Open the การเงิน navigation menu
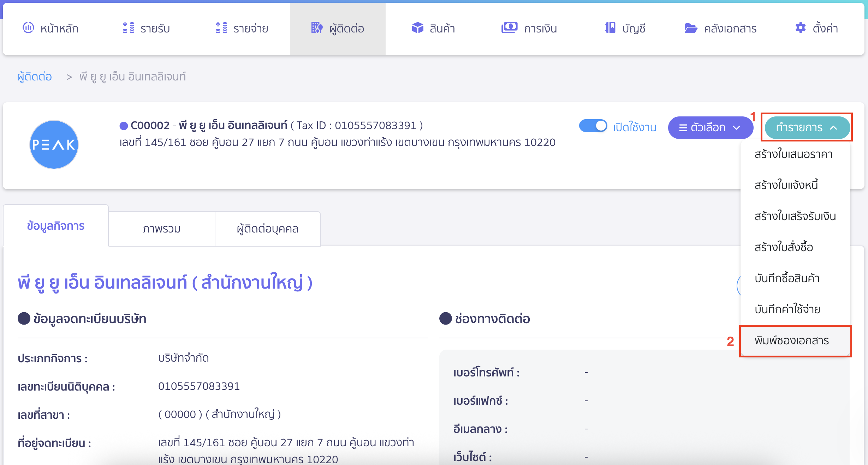Viewport: 868px width, 465px height. pos(529,28)
